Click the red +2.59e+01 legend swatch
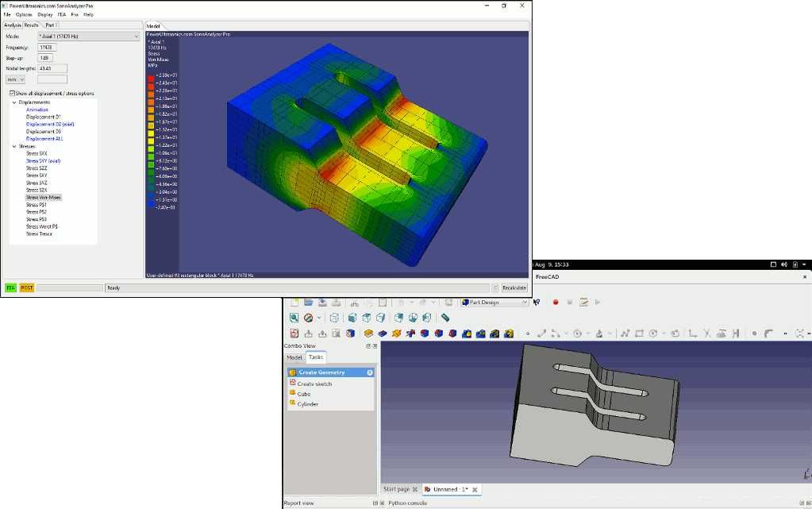The height and width of the screenshot is (509, 812). pos(151,79)
